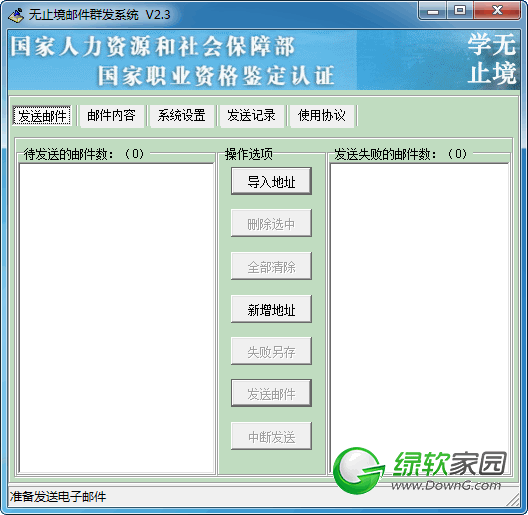
Task: Click the 删除选中 button
Action: [271, 224]
